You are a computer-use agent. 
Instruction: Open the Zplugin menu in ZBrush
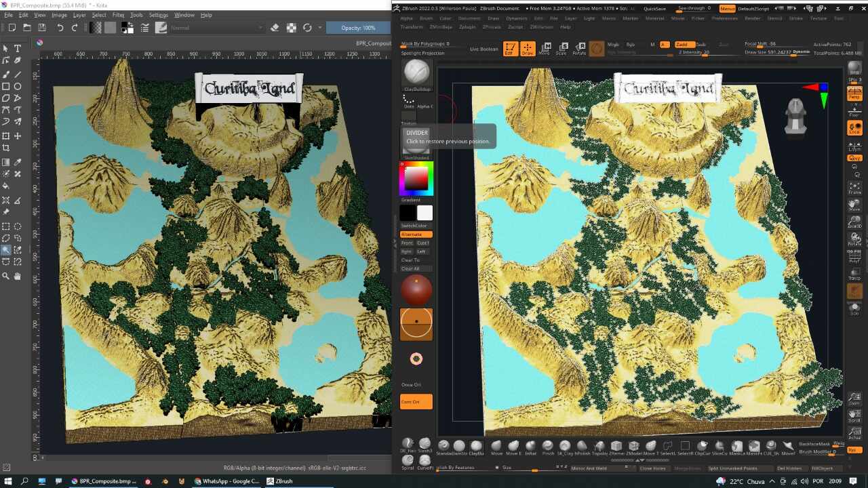(x=467, y=27)
